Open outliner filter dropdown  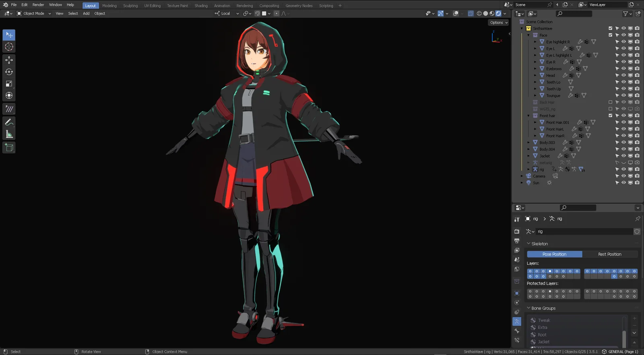[x=627, y=14]
